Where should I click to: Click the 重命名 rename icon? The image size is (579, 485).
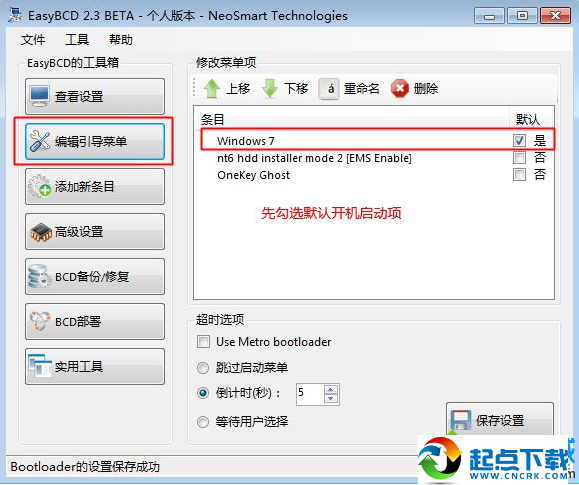(329, 89)
